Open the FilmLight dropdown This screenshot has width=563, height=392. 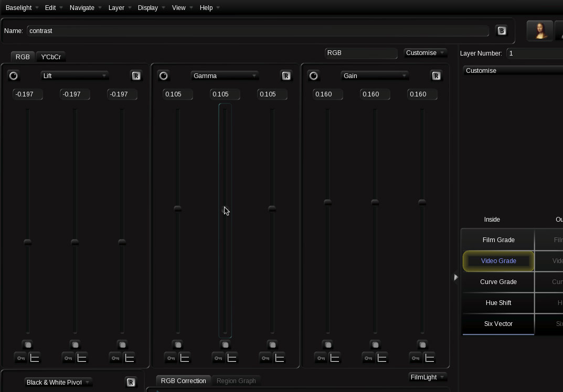[x=428, y=377]
